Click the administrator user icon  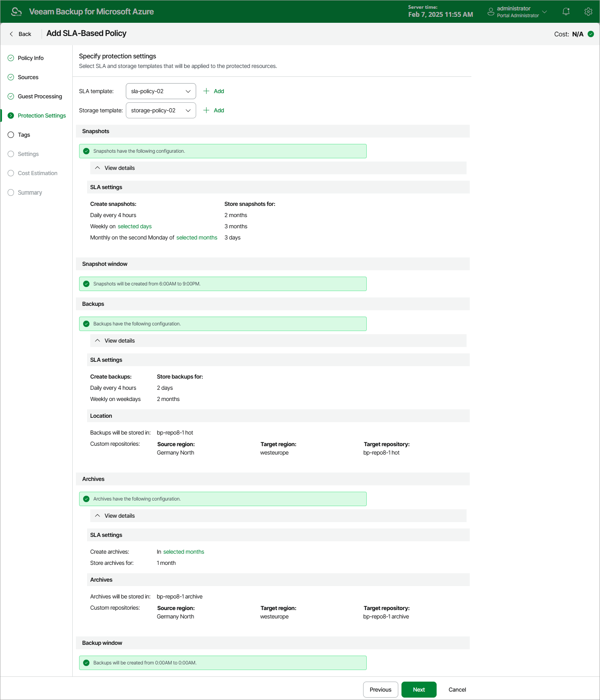tap(491, 12)
